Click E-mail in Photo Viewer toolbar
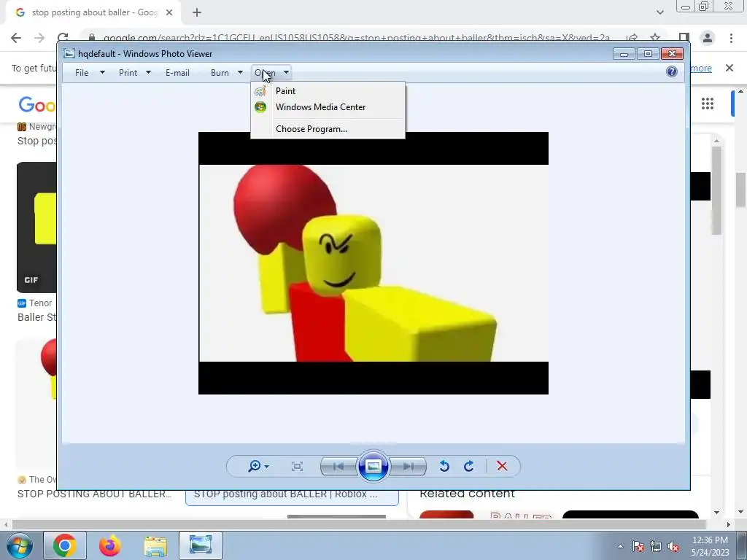The image size is (747, 560). click(177, 73)
